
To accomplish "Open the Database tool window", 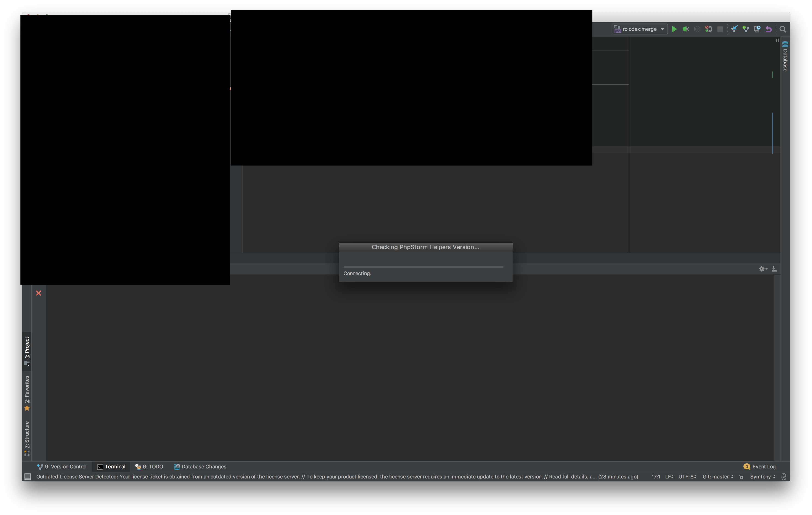I will coord(785,56).
